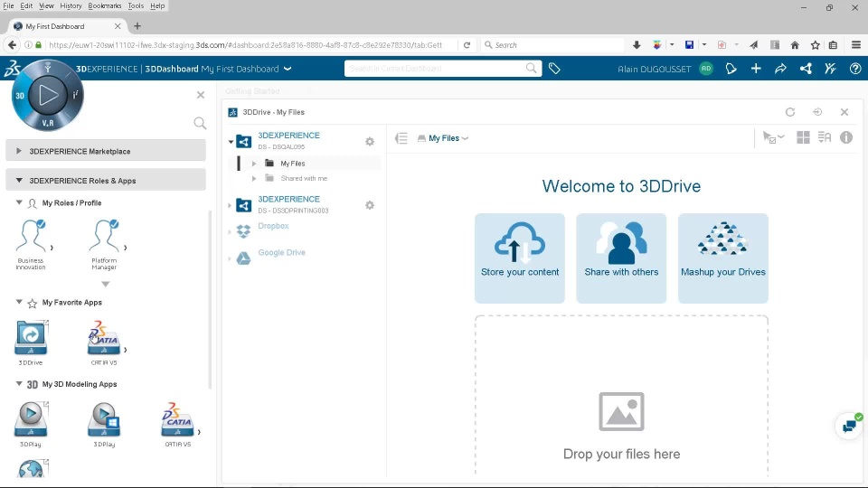Show the information panel icon
Viewport: 868px width, 488px height.
846,137
